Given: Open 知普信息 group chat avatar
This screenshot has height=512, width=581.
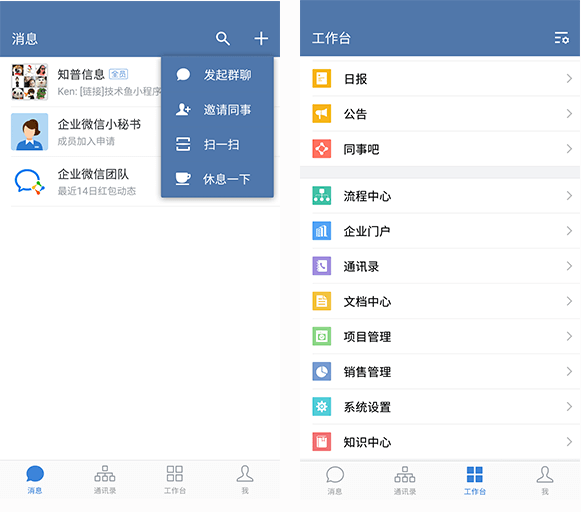Looking at the screenshot, I should coord(29,82).
